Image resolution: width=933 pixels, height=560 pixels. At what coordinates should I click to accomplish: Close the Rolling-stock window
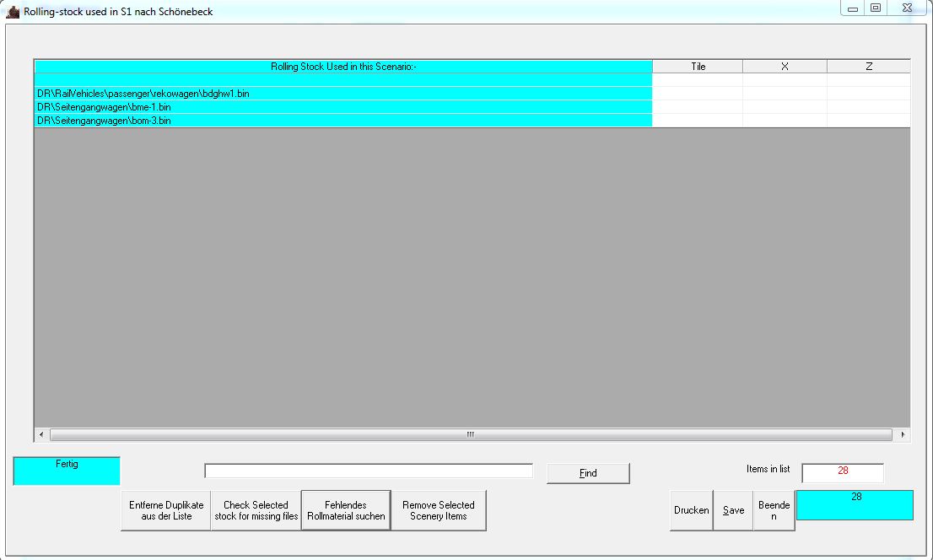click(907, 8)
